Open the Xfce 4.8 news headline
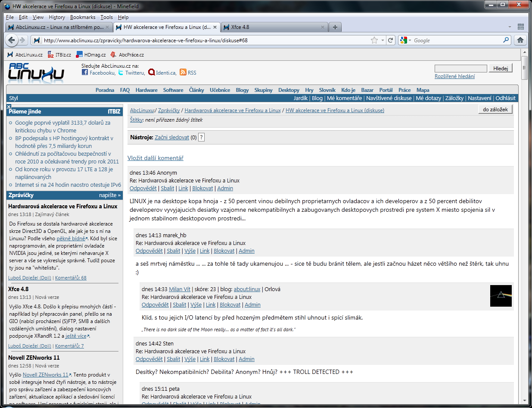This screenshot has height=408, width=532. coord(19,289)
